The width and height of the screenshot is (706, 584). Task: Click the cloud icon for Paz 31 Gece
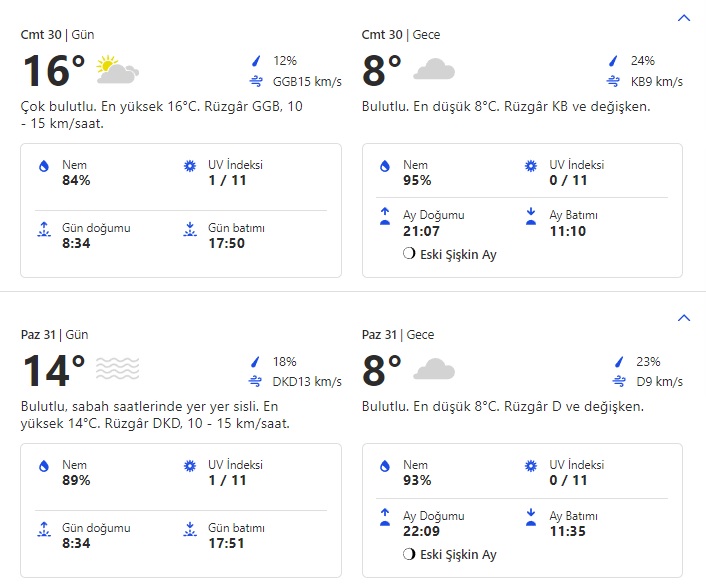434,370
